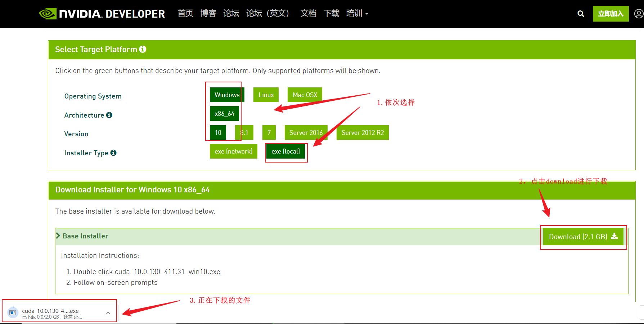Select Linux operating system
Viewport: 644px width, 324px height.
266,95
